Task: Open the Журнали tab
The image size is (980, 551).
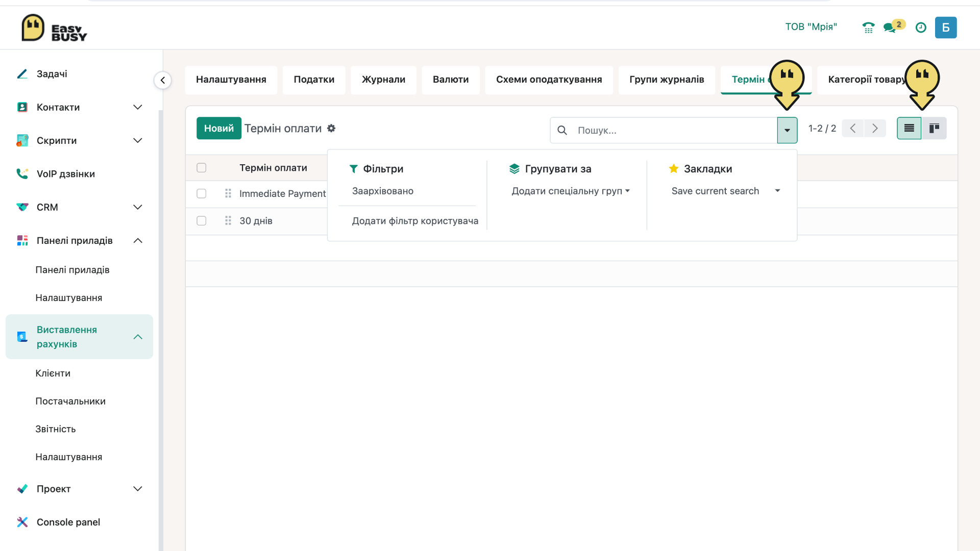Action: (383, 80)
